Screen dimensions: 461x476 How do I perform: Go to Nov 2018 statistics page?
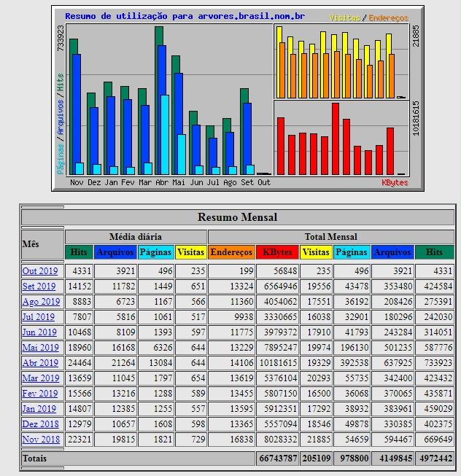[41, 440]
